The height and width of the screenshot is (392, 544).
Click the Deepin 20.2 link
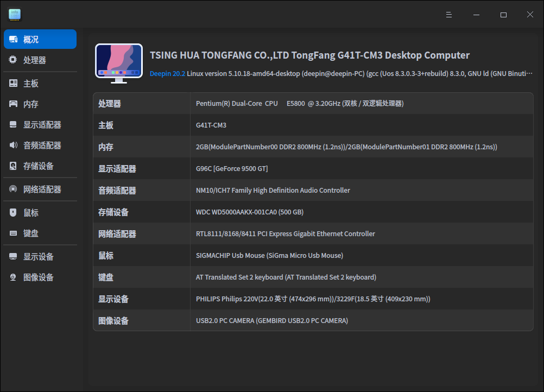pyautogui.click(x=167, y=73)
